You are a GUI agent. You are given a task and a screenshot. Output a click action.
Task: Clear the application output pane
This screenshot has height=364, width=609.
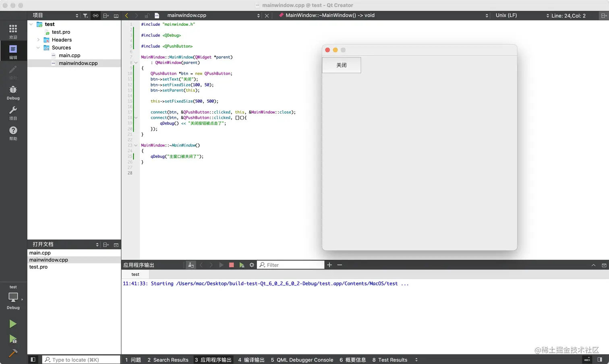pyautogui.click(x=191, y=265)
